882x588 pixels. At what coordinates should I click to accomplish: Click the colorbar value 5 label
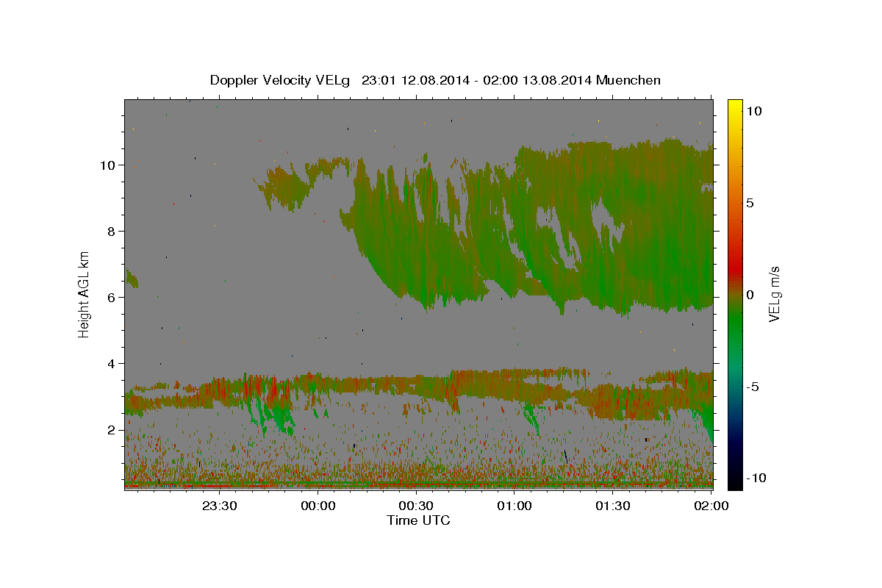pyautogui.click(x=749, y=202)
